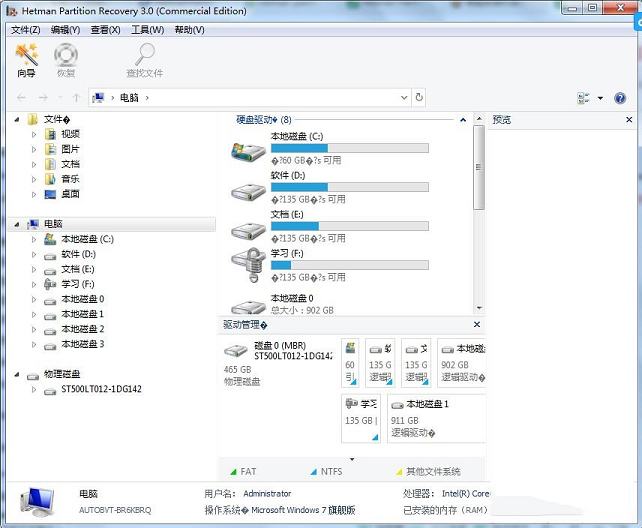Click the drive list scroll down arrow
This screenshot has height=528, width=642.
click(x=479, y=308)
